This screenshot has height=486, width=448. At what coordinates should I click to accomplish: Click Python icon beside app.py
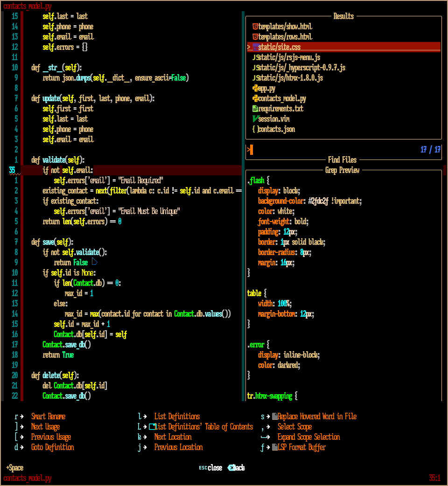(x=255, y=88)
